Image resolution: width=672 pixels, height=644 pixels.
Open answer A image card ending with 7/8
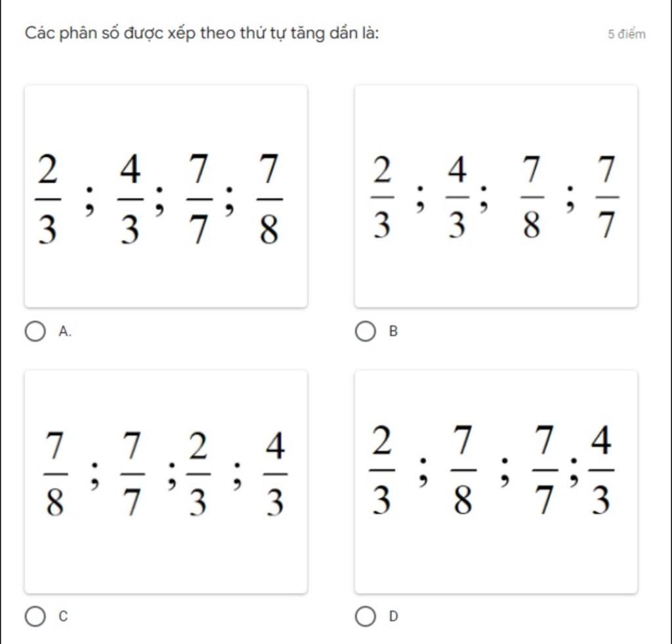click(x=166, y=196)
